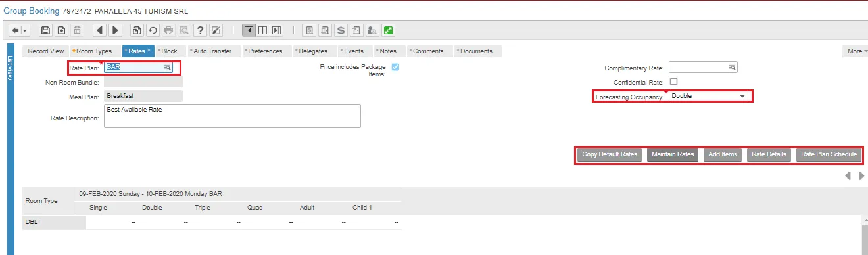The height and width of the screenshot is (255, 868).
Task: Switch to the Record View tab
Action: [45, 51]
